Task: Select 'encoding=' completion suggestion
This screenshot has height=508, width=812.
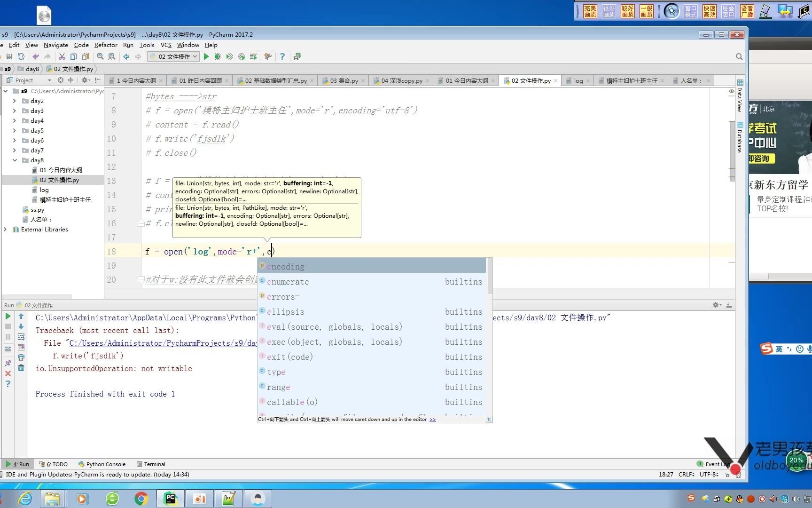Action: click(372, 267)
